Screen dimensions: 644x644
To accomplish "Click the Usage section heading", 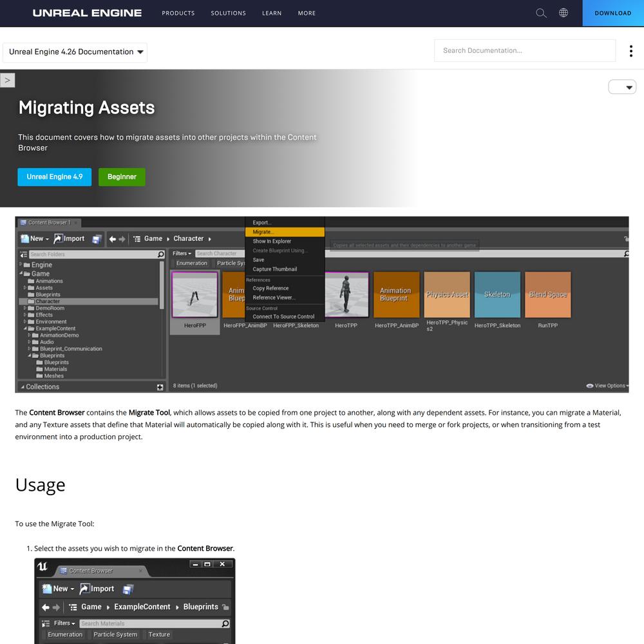I will [x=40, y=485].
